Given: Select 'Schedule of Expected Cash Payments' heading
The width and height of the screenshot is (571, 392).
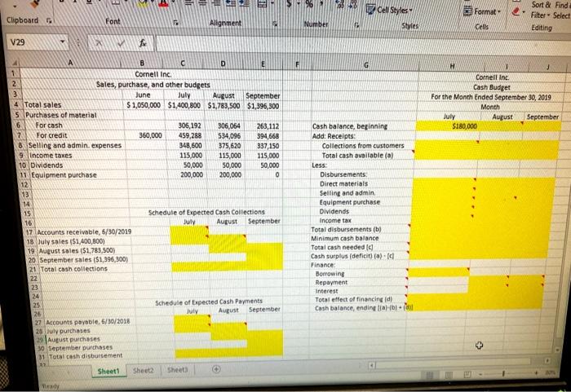Looking at the screenshot, I should [209, 302].
